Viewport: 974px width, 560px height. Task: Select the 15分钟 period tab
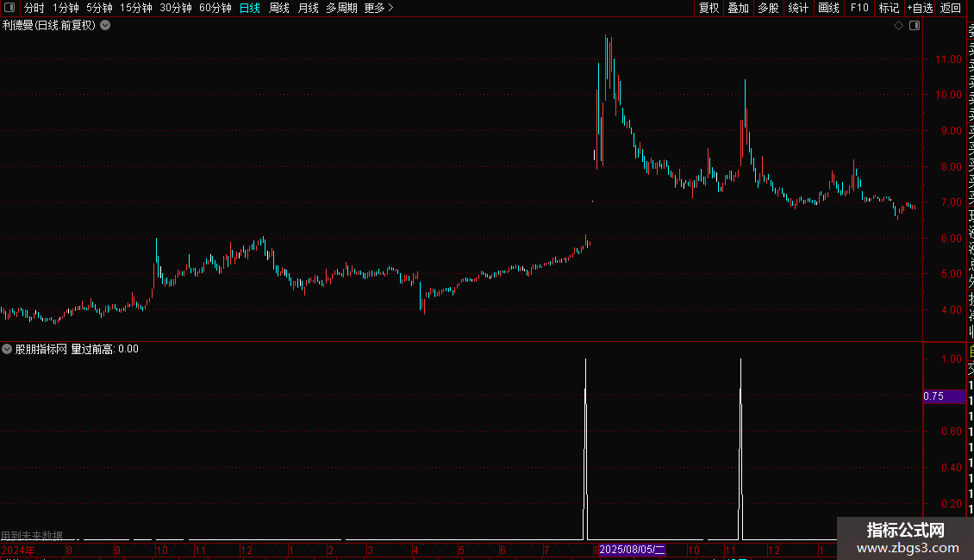click(136, 8)
